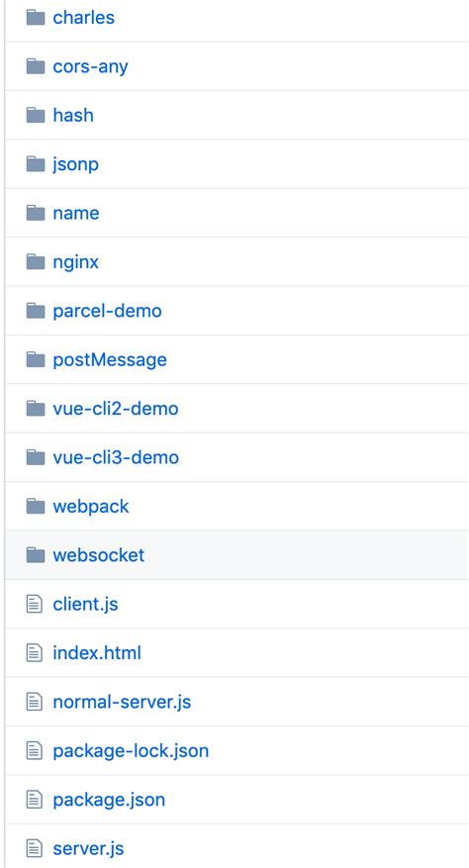This screenshot has width=469, height=868.
Task: View the normal-server.js file
Action: tap(122, 702)
